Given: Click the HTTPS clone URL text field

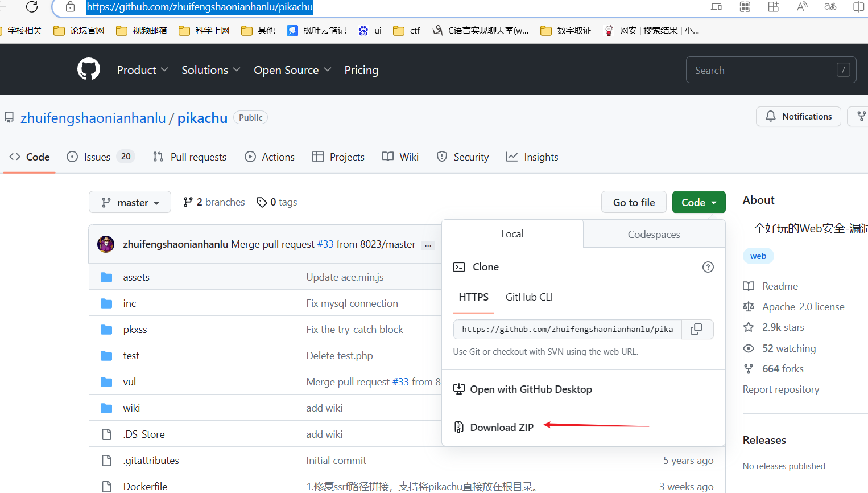Looking at the screenshot, I should coord(568,329).
